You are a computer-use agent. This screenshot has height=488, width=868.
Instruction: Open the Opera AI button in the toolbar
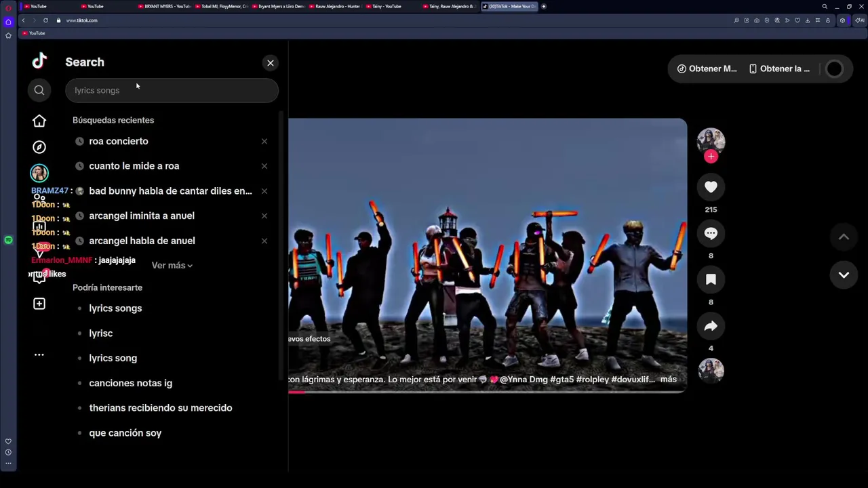pos(859,20)
